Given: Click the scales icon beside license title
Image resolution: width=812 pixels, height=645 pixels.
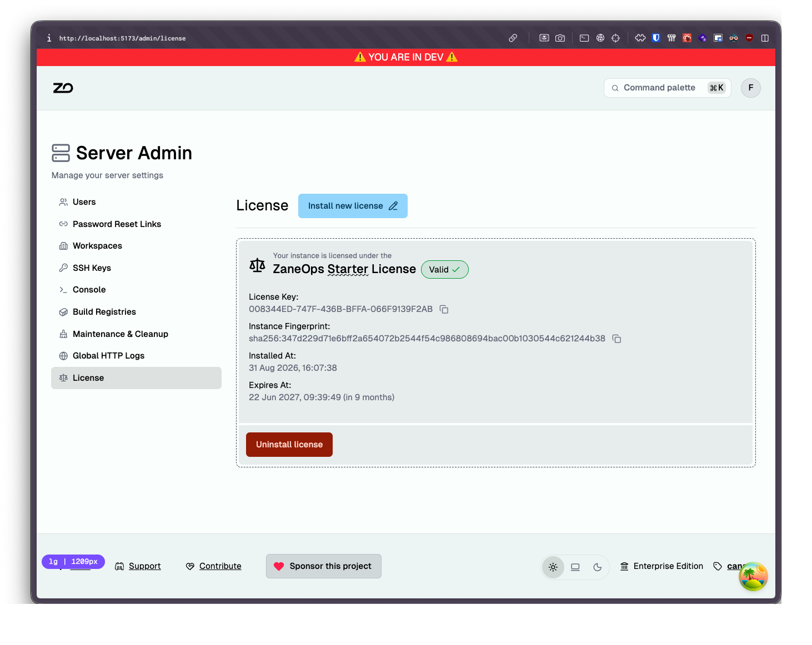Looking at the screenshot, I should point(257,265).
